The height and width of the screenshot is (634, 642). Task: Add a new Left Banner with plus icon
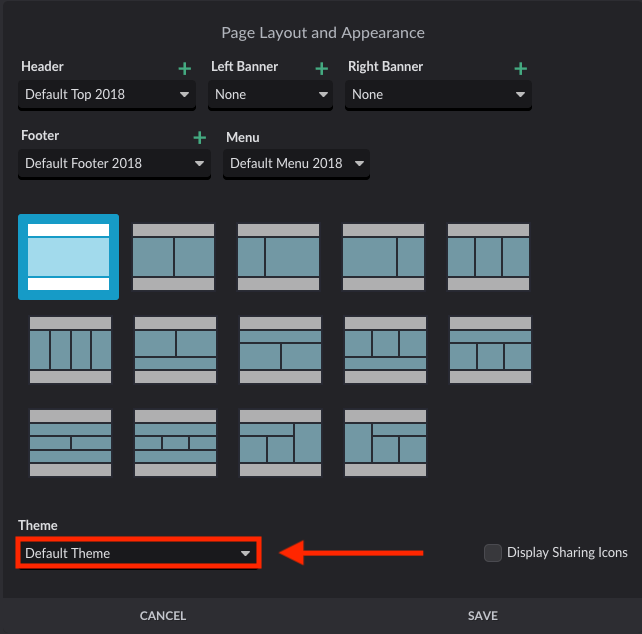point(321,68)
